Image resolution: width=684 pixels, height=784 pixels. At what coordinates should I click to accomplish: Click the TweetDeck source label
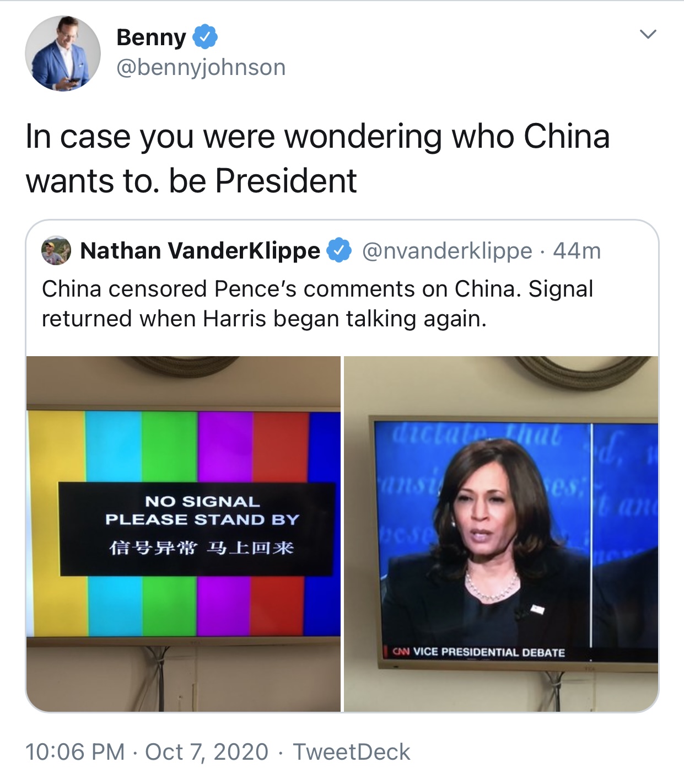(x=352, y=752)
